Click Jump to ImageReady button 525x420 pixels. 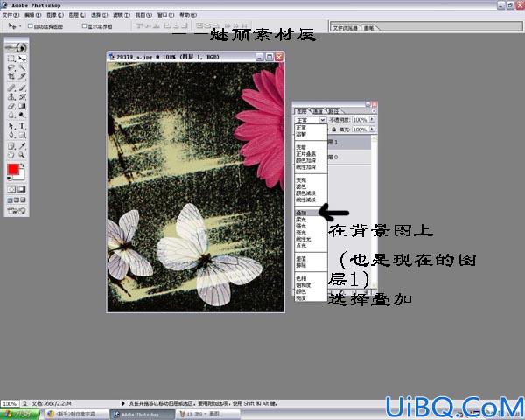click(x=17, y=211)
